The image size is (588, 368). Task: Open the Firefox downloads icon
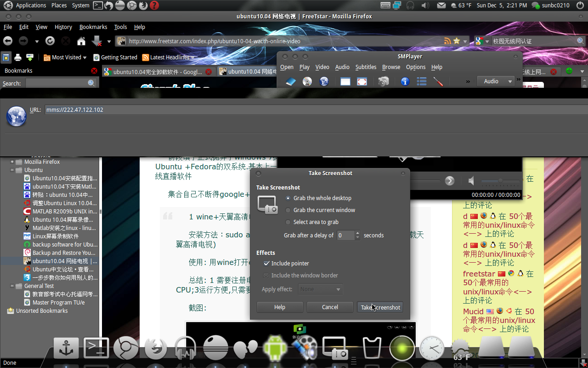click(x=97, y=41)
